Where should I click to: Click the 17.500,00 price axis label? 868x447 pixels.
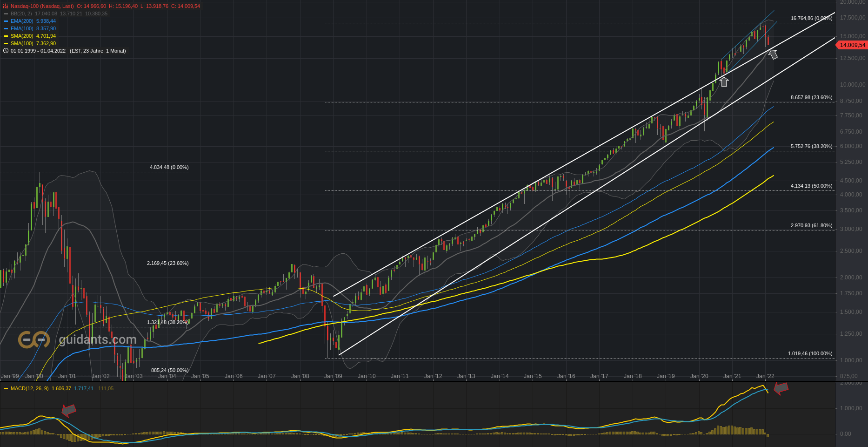(853, 18)
